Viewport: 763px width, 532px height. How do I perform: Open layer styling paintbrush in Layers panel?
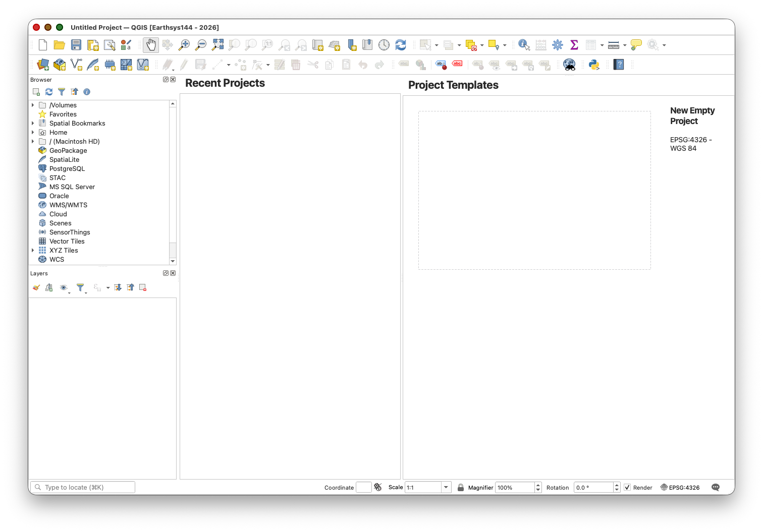(36, 287)
